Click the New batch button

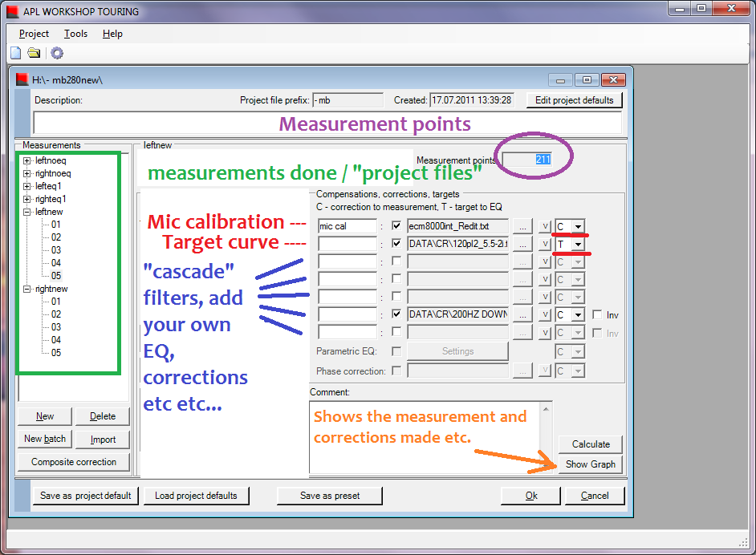pos(45,439)
